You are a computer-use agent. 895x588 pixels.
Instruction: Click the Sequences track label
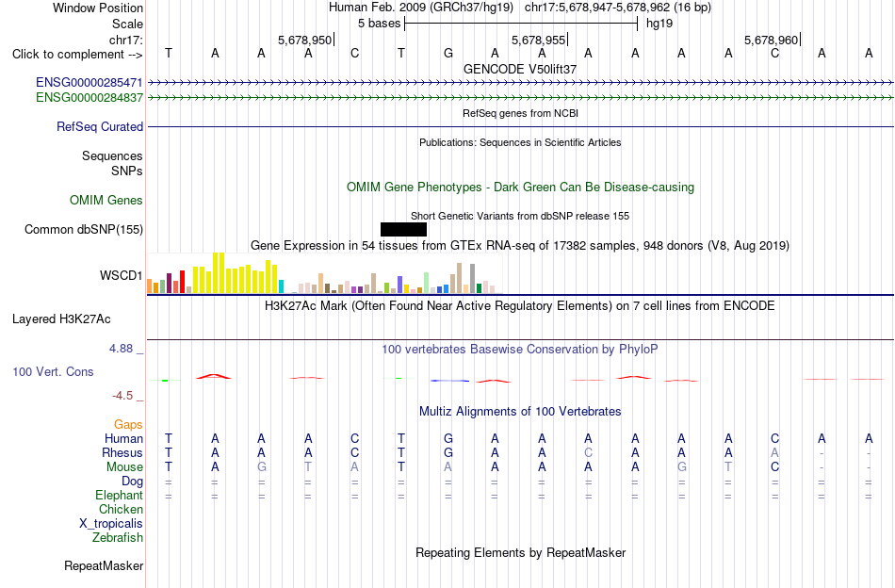point(112,155)
